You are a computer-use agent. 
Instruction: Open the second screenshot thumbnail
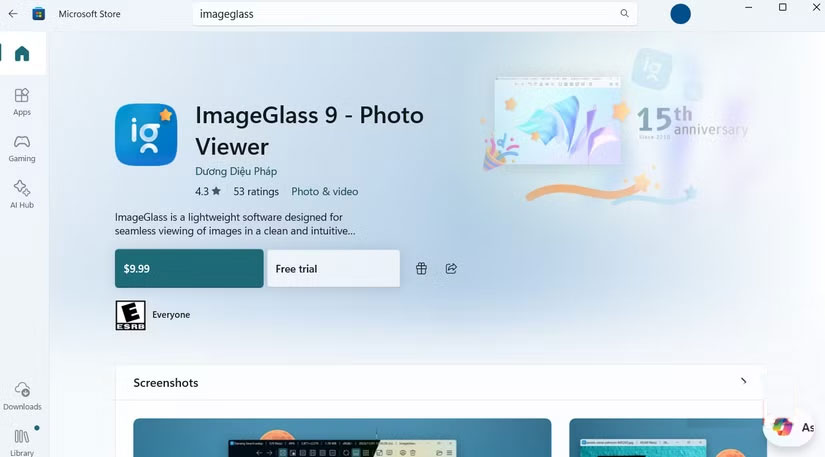pyautogui.click(x=667, y=438)
